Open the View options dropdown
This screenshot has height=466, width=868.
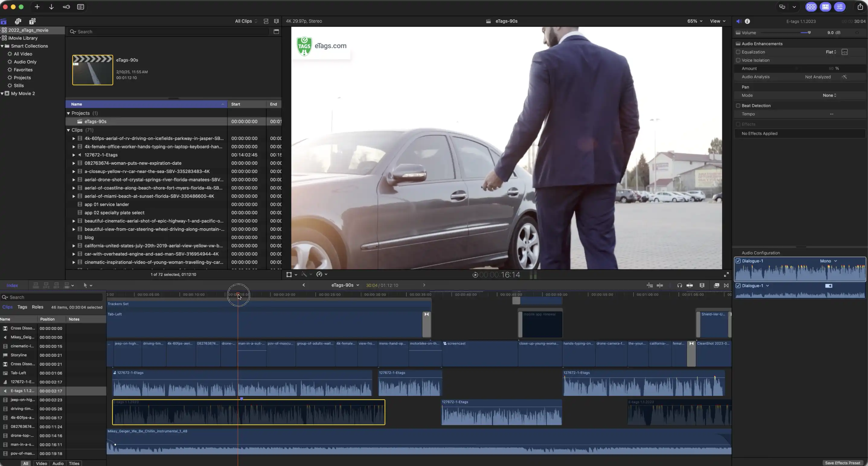718,21
